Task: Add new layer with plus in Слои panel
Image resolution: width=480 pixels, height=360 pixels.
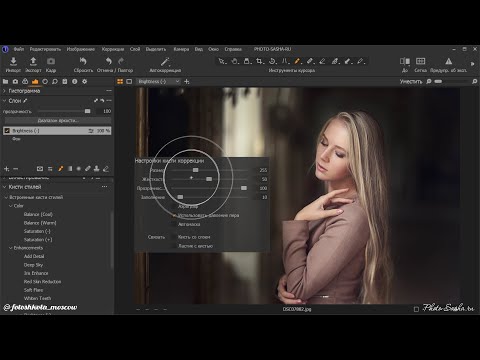Action: tap(6, 169)
